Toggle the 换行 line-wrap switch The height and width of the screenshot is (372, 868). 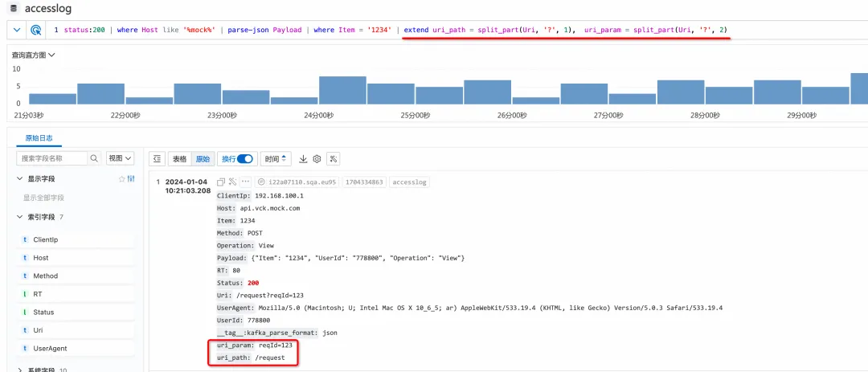tap(244, 159)
